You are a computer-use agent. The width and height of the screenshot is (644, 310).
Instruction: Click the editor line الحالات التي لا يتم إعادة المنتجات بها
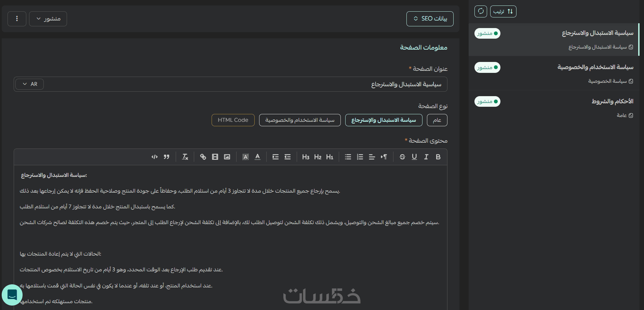click(x=61, y=254)
